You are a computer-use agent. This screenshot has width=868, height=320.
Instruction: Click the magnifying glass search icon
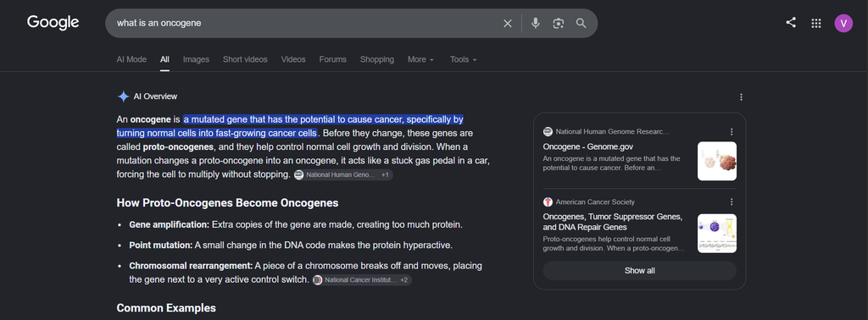tap(581, 23)
